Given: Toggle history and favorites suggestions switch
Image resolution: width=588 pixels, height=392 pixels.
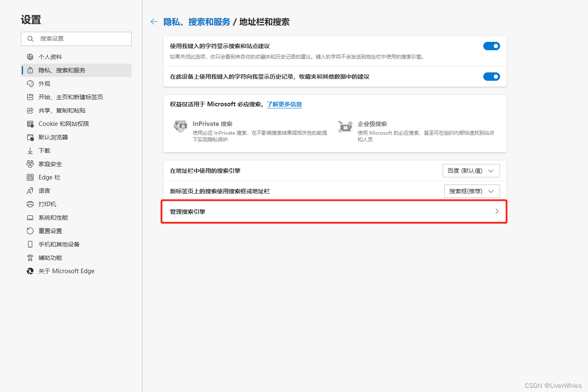Looking at the screenshot, I should [x=492, y=77].
